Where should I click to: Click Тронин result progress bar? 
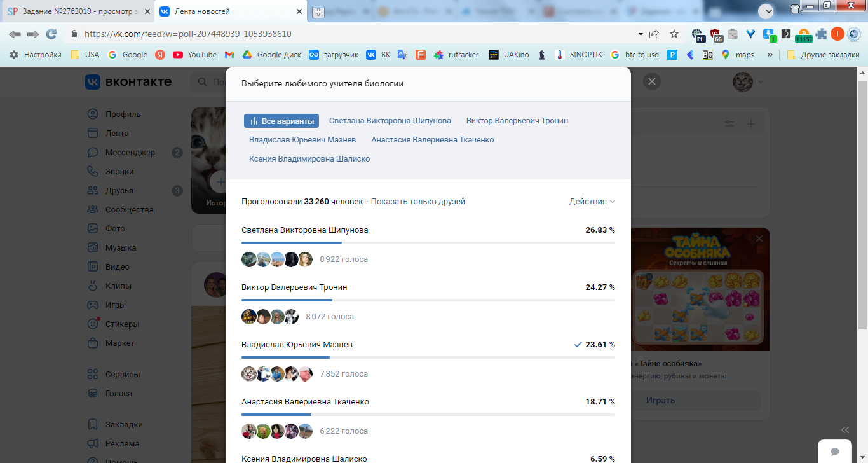tap(428, 300)
